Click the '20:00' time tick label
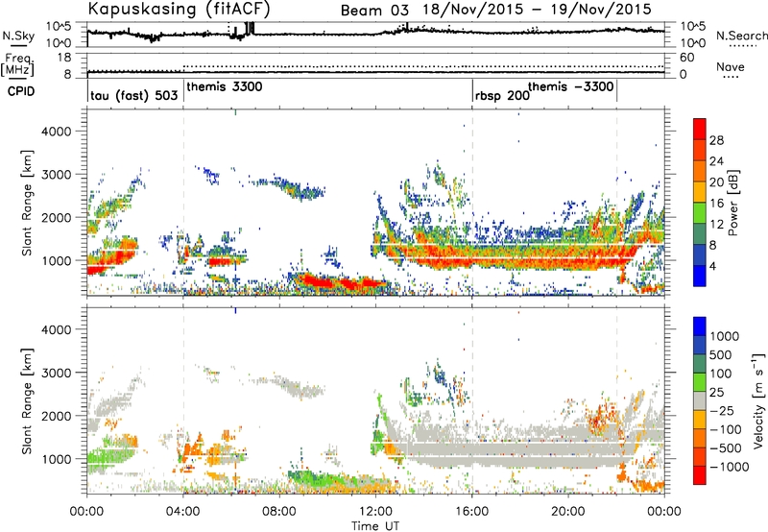Viewport: 768px width, 532px height. (x=568, y=512)
